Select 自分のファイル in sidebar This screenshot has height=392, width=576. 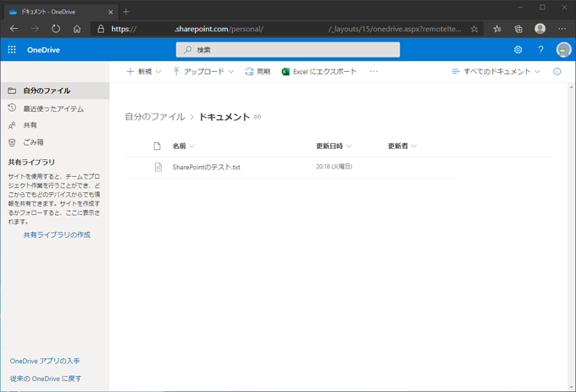tap(55, 91)
